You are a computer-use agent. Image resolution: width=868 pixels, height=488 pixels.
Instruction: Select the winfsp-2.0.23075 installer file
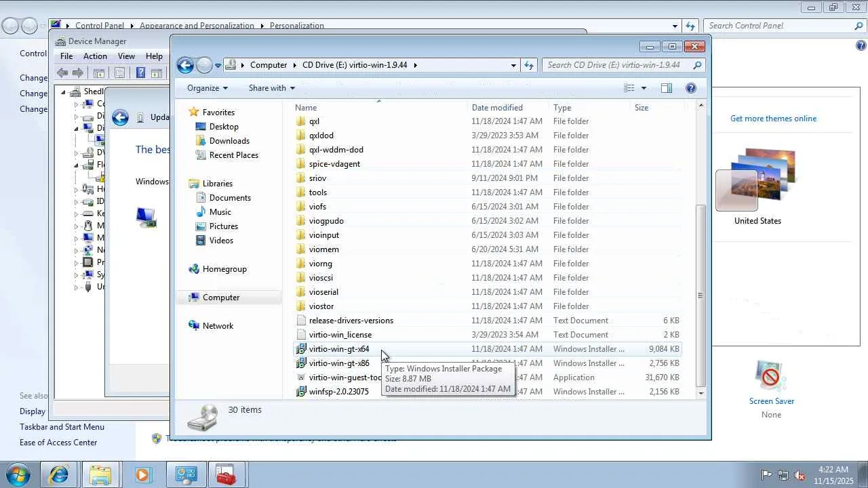point(338,392)
